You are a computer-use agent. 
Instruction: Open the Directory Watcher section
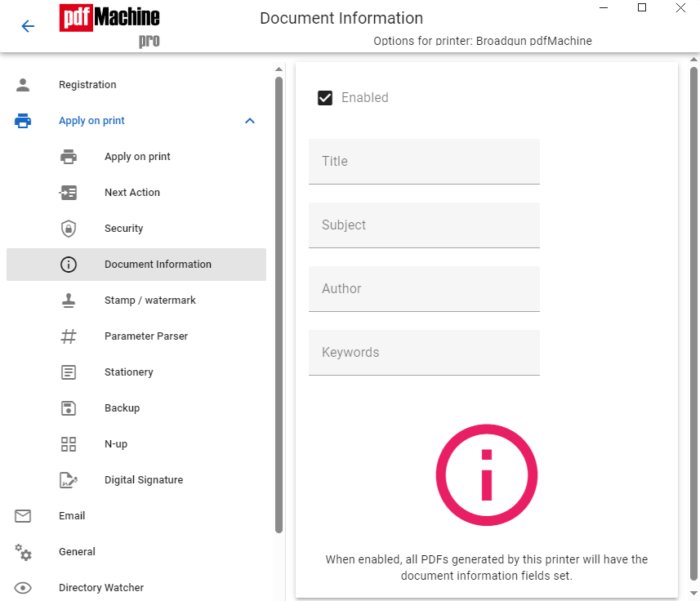click(136, 588)
